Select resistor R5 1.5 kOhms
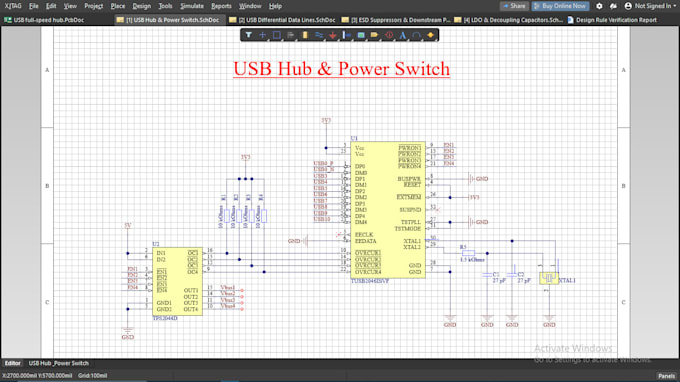The width and height of the screenshot is (680, 382). [468, 253]
